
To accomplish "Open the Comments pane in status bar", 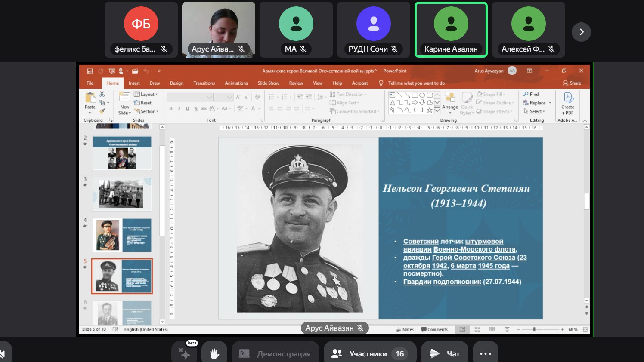I will click(x=434, y=329).
